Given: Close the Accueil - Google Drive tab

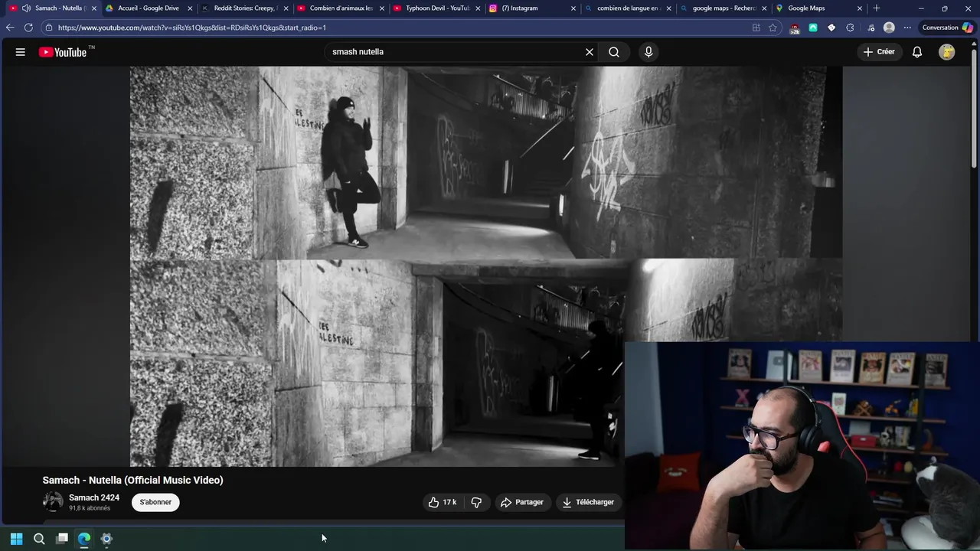Looking at the screenshot, I should coord(190,8).
